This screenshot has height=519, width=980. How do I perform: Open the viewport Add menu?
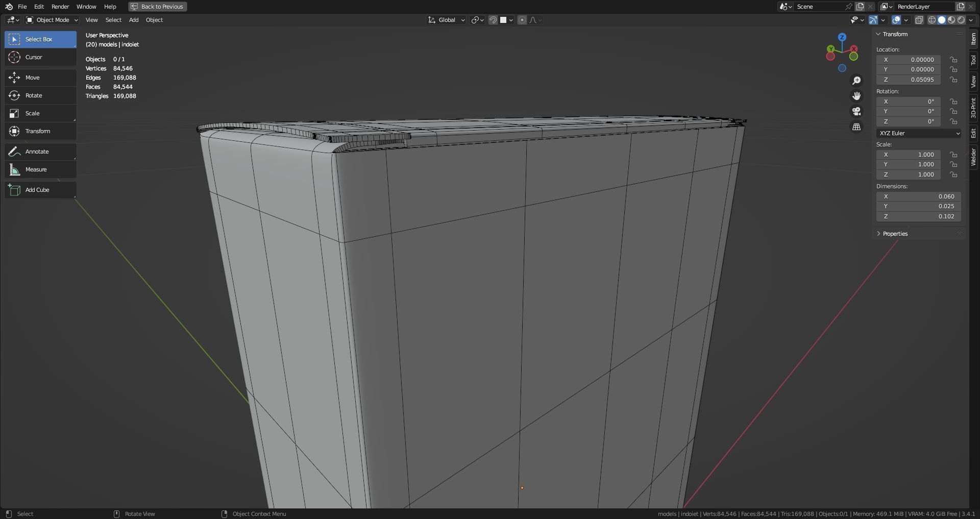coord(134,20)
